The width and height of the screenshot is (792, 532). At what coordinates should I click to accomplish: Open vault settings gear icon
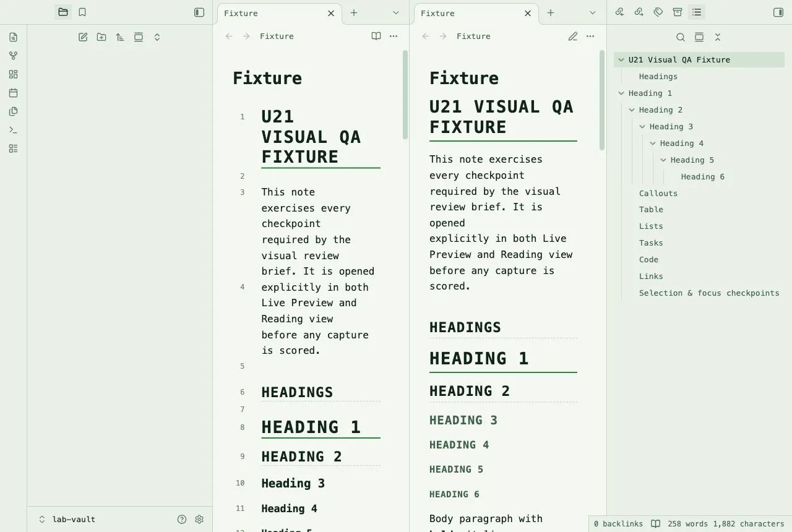tap(199, 520)
